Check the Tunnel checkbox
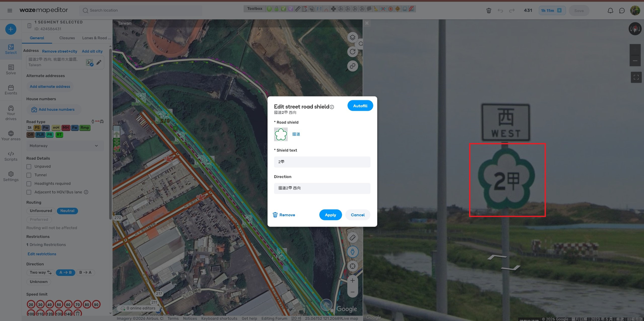644x321 pixels. coord(29,175)
